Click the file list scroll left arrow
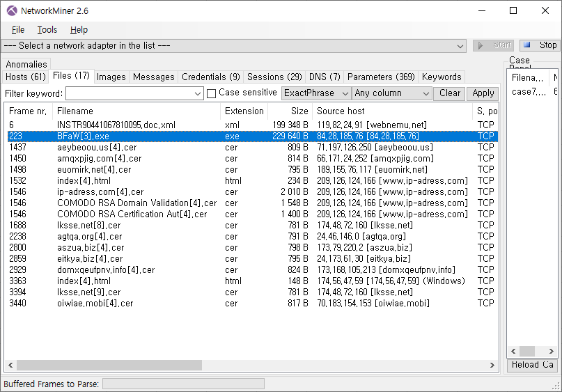Image resolution: width=562 pixels, height=392 pixels. [10, 365]
